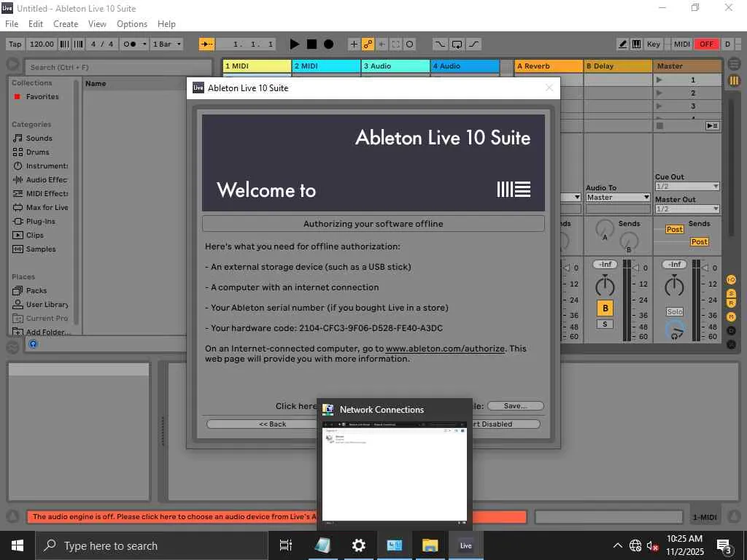Select the Clips category
The height and width of the screenshot is (560, 747).
tap(35, 235)
